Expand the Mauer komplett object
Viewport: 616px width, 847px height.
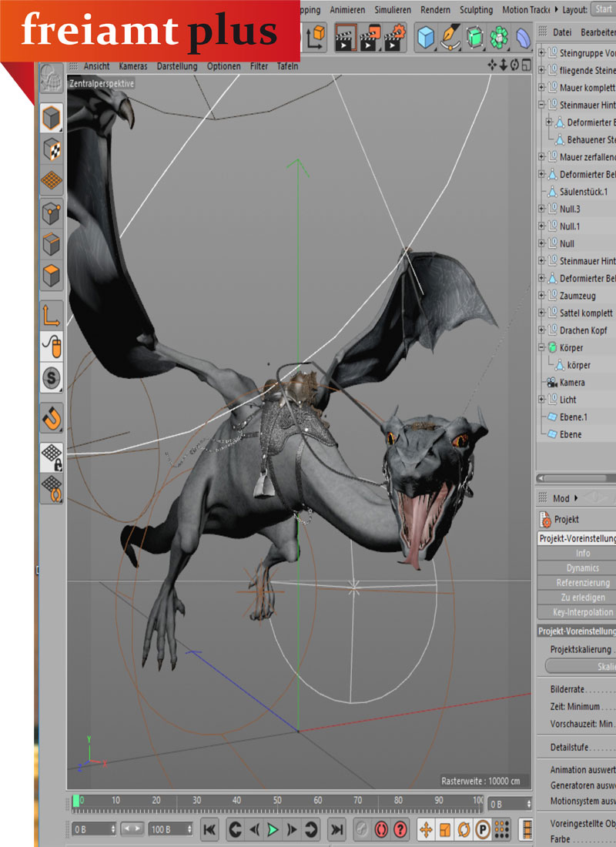click(x=541, y=87)
